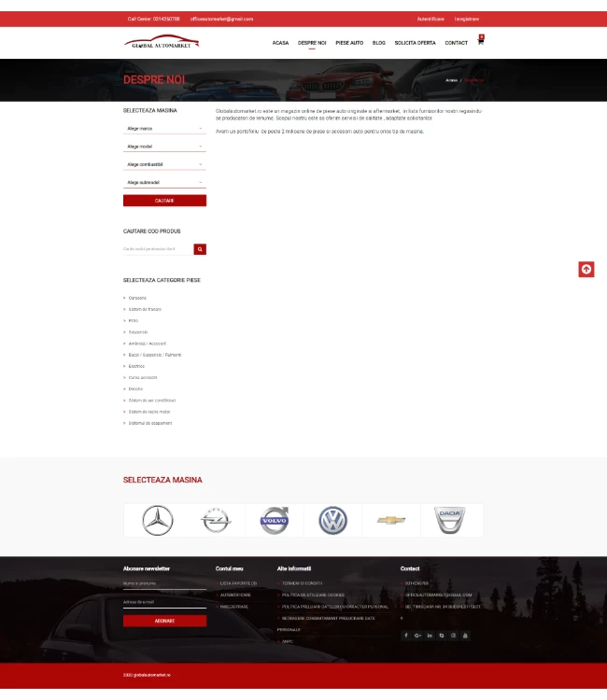Select the Volkswagen brand logo
Screen dimensions: 607x700
click(332, 520)
